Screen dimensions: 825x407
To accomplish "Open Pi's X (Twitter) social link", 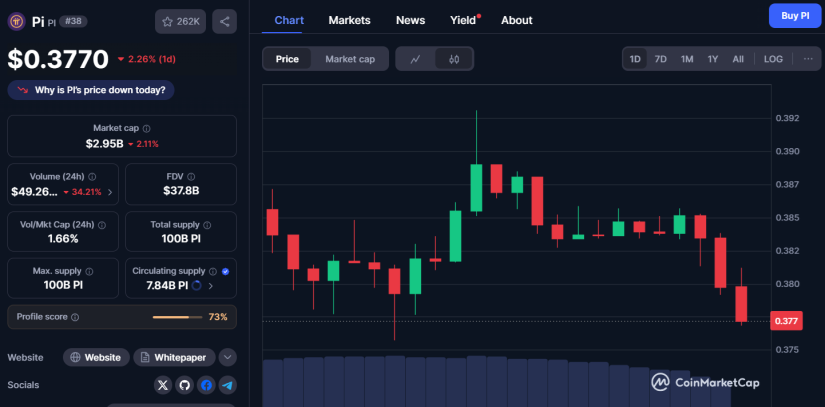I will click(163, 385).
